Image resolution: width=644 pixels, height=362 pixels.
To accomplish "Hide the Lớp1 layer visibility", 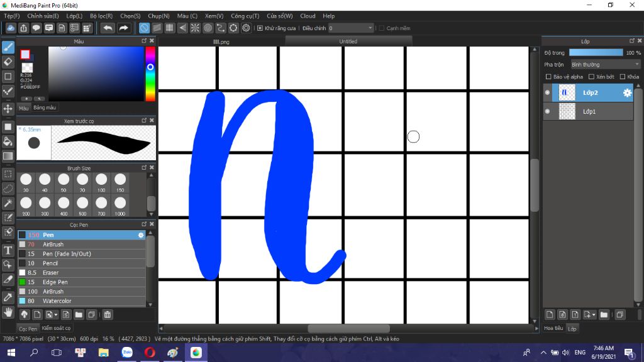I will tap(548, 111).
